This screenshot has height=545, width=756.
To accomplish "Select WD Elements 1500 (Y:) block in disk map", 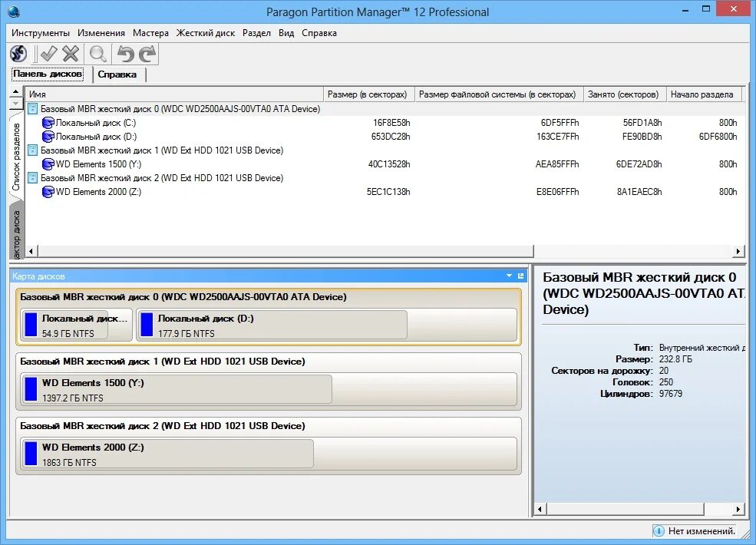I will (x=268, y=389).
